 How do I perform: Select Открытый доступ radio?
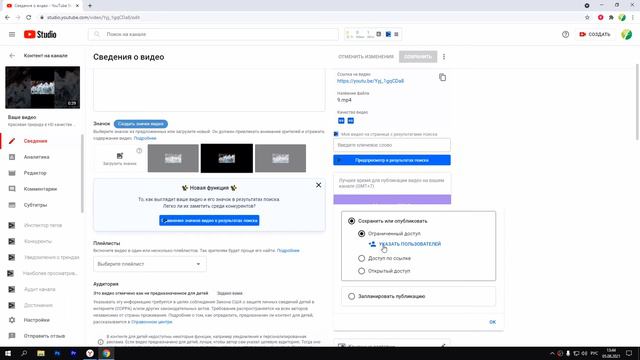(362, 271)
